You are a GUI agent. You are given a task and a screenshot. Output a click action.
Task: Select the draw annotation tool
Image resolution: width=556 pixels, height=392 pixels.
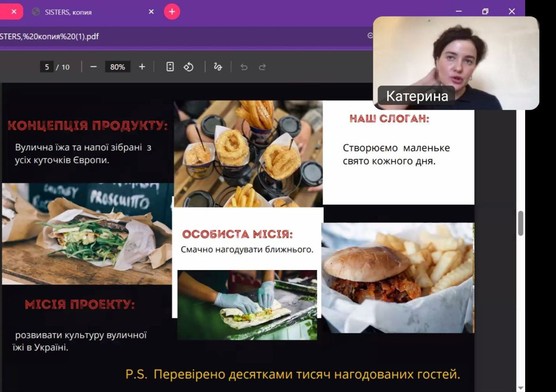[x=218, y=67]
